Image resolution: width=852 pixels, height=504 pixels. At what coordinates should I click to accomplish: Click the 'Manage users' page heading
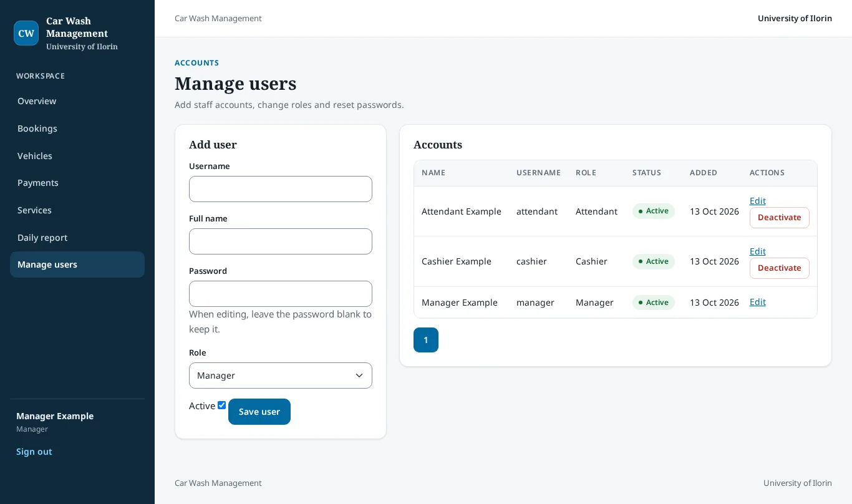click(236, 84)
